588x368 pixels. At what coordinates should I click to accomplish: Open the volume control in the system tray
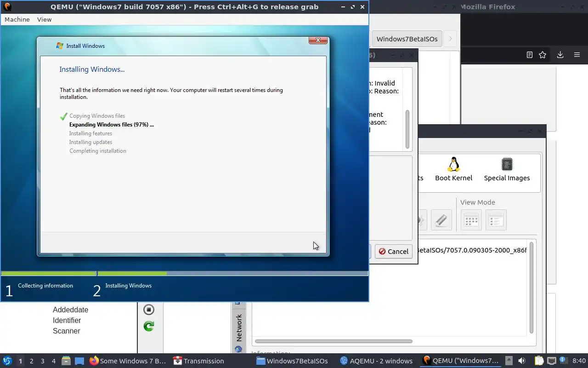[522, 361]
